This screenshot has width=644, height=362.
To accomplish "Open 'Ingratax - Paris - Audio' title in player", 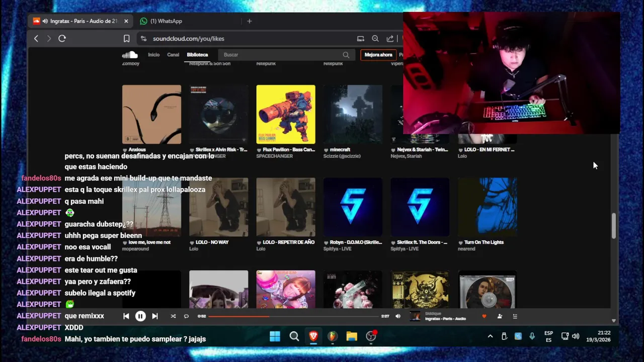I will tap(445, 319).
